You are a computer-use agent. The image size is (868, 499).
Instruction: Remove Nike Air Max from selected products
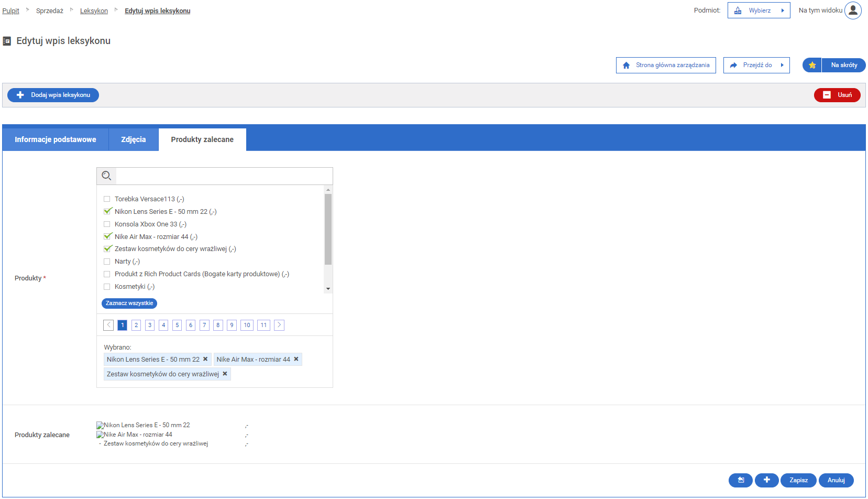[296, 359]
